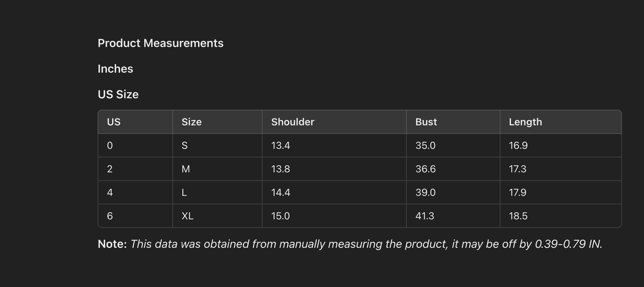Click US size 4 cell
This screenshot has width=644, height=287.
[110, 193]
